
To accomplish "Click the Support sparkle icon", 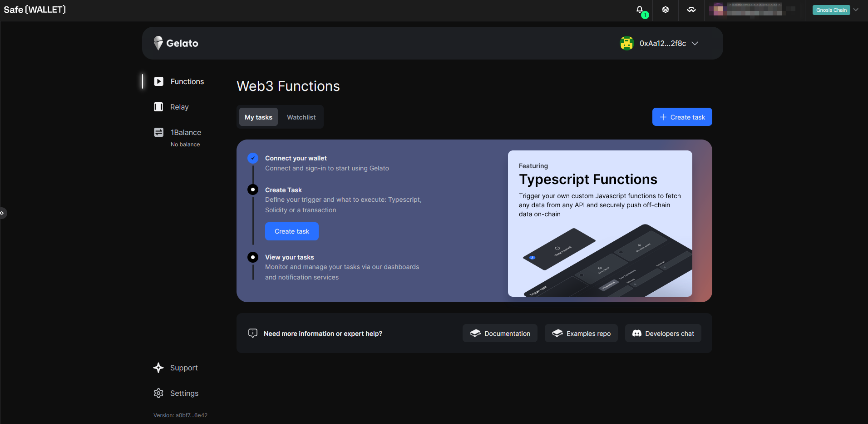I will click(x=158, y=368).
